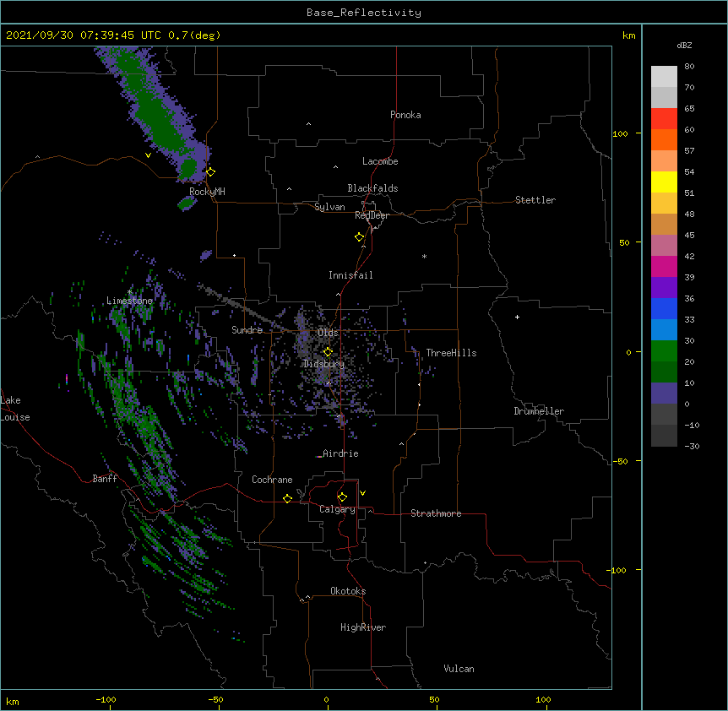Click the yellow diamond marker south of RedDeer
728x711 pixels.
(360, 237)
